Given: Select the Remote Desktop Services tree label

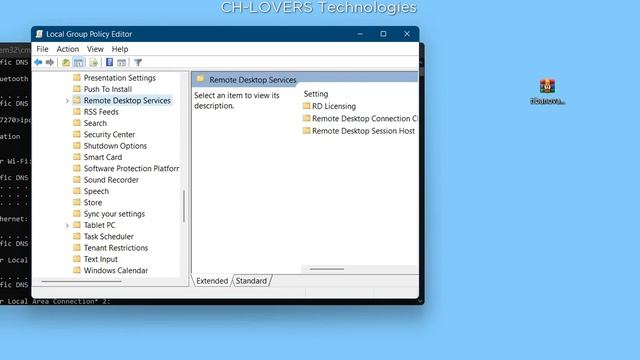Looking at the screenshot, I should click(x=127, y=100).
